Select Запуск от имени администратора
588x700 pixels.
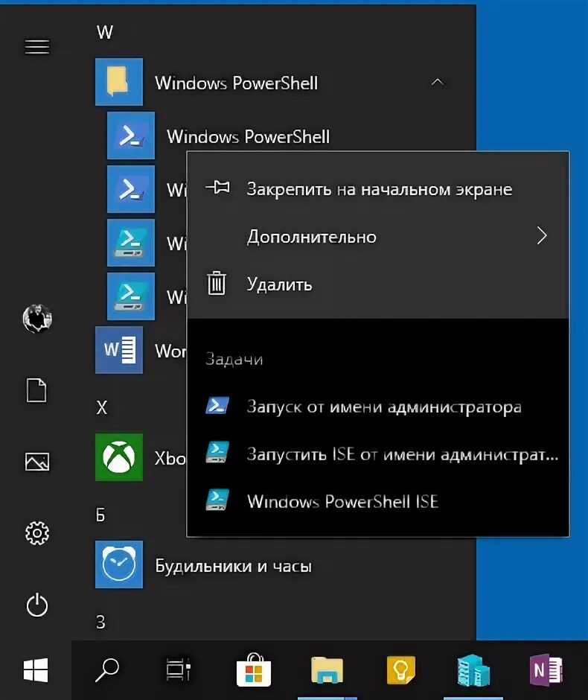tap(378, 407)
